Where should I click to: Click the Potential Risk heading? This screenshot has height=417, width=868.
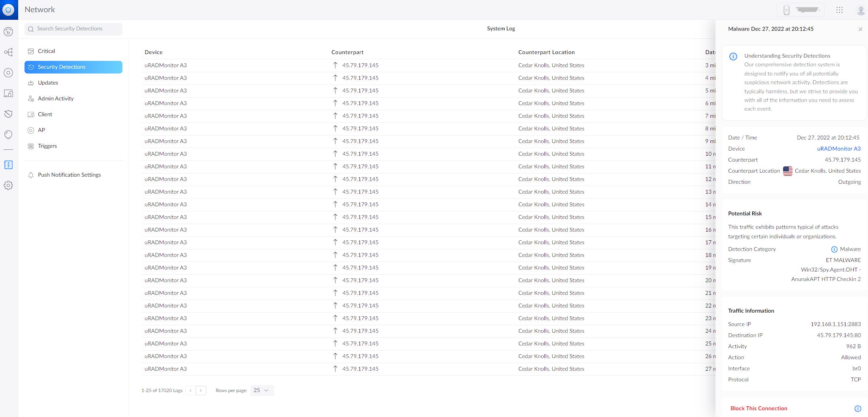pos(745,214)
